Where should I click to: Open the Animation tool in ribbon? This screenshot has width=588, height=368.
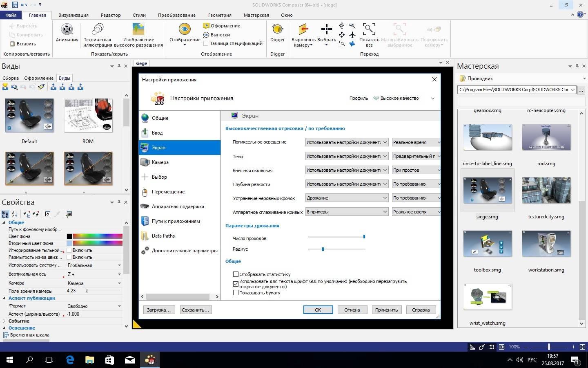(x=67, y=33)
